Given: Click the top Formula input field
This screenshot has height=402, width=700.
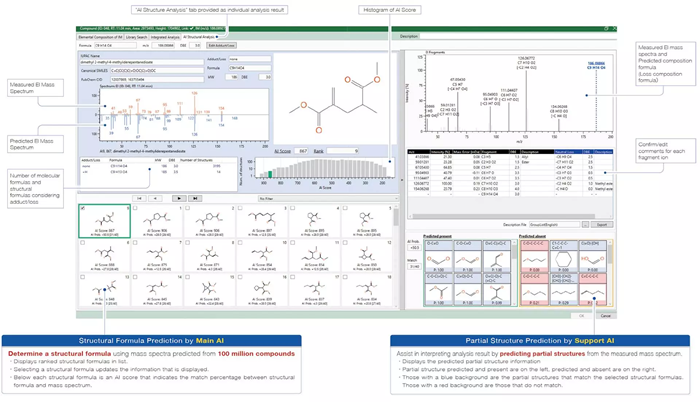Looking at the screenshot, I should (115, 46).
